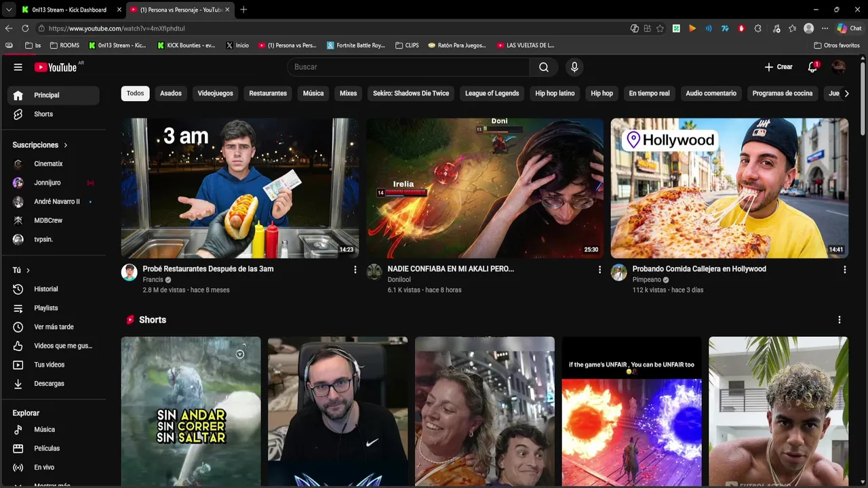Open Ver más tarde list
The image size is (868, 488).
coord(54,327)
